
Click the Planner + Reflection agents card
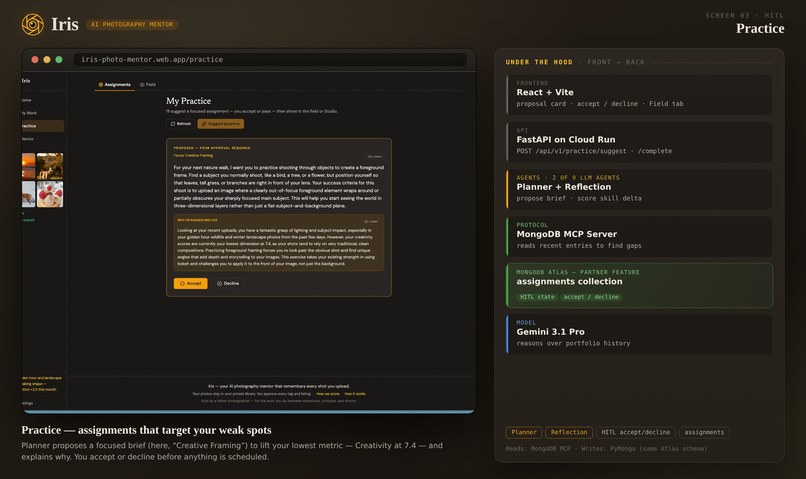[639, 190]
